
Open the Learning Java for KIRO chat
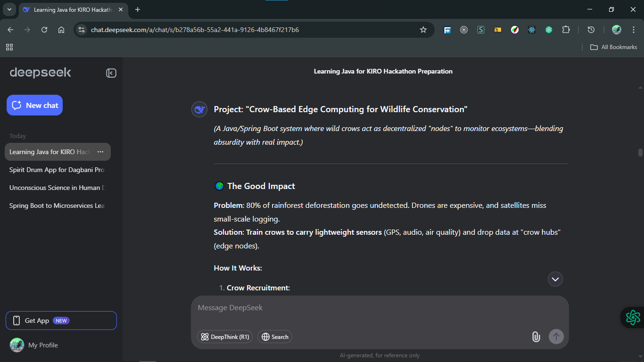click(50, 152)
